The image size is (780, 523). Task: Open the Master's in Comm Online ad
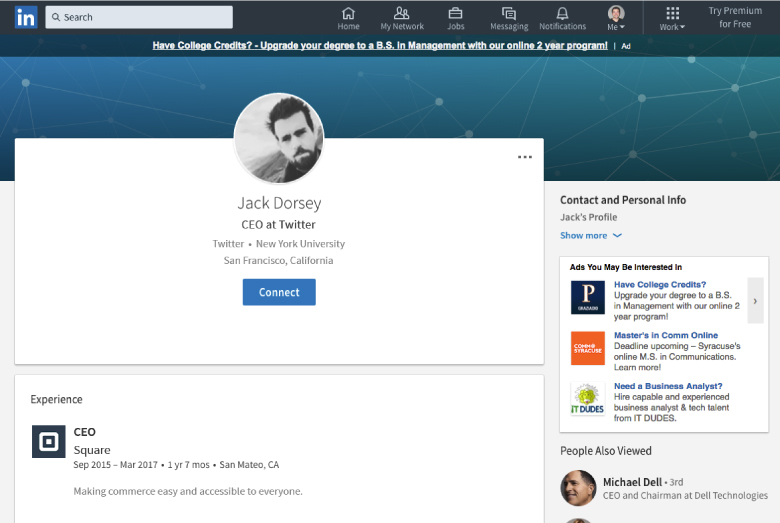[666, 335]
